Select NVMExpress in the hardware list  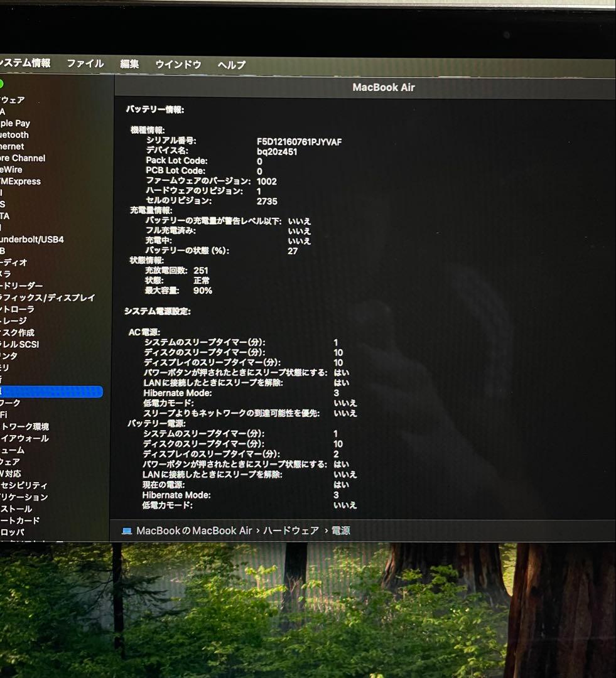point(21,181)
